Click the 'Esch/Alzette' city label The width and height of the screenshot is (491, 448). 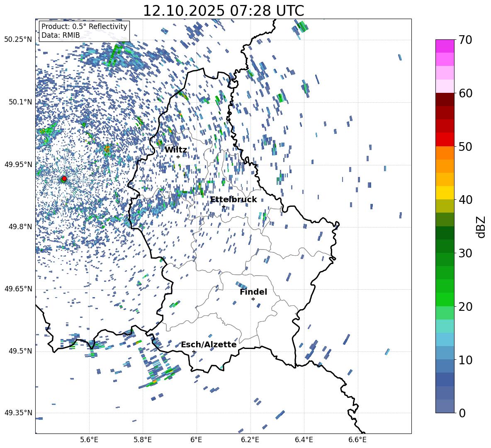tap(209, 344)
